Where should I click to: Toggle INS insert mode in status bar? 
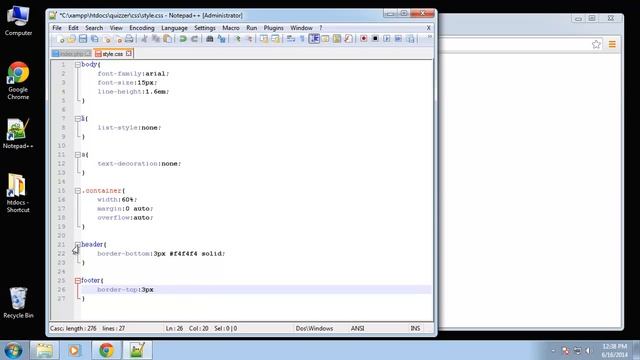[415, 328]
